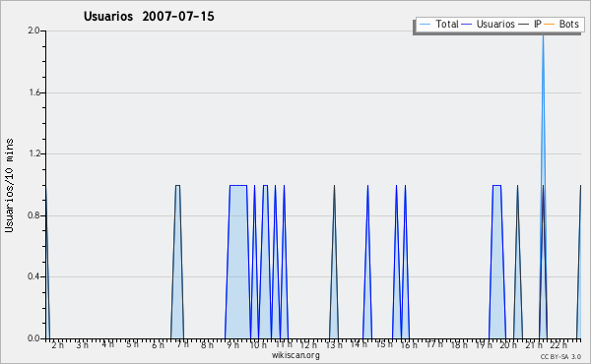The width and height of the screenshot is (591, 364).
Task: Click the '7 h' x-axis label
Action: 183,344
